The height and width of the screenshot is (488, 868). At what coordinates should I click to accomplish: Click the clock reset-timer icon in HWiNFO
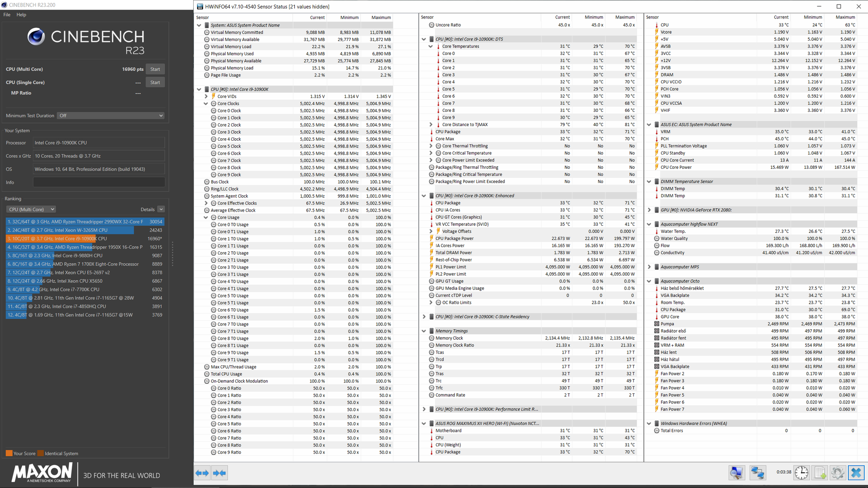click(801, 473)
